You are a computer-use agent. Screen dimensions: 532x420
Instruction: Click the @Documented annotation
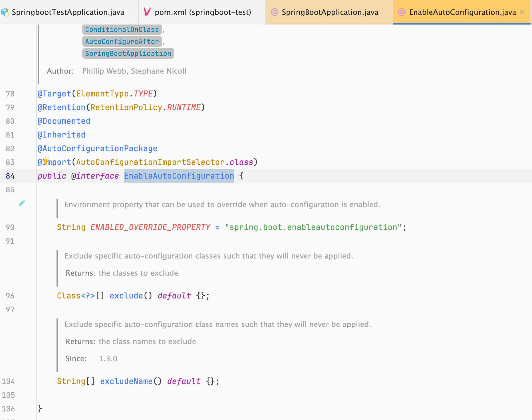(x=64, y=121)
